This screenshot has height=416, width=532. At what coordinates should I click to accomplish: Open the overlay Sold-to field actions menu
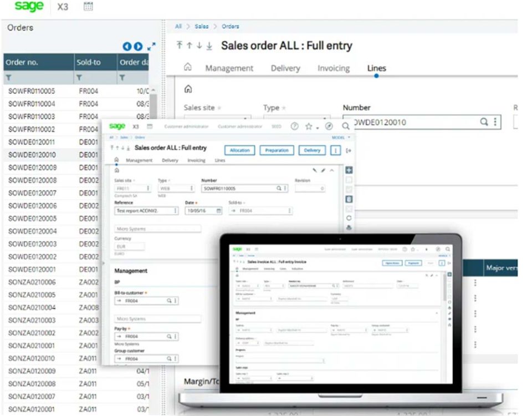[289, 211]
